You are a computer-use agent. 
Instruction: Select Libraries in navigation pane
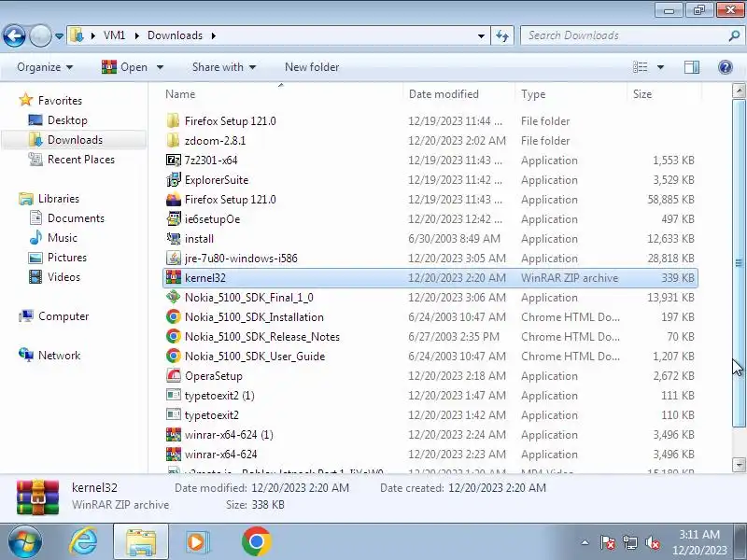tap(59, 198)
